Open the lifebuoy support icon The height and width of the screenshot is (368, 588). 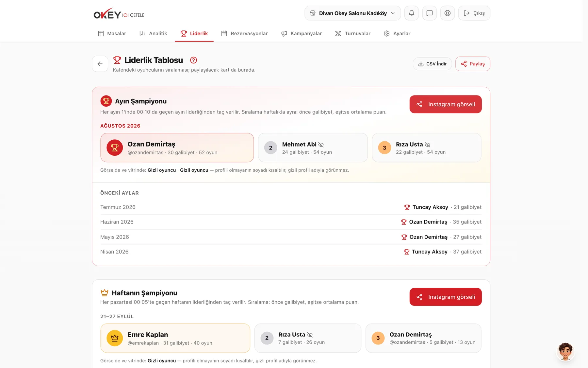[448, 13]
